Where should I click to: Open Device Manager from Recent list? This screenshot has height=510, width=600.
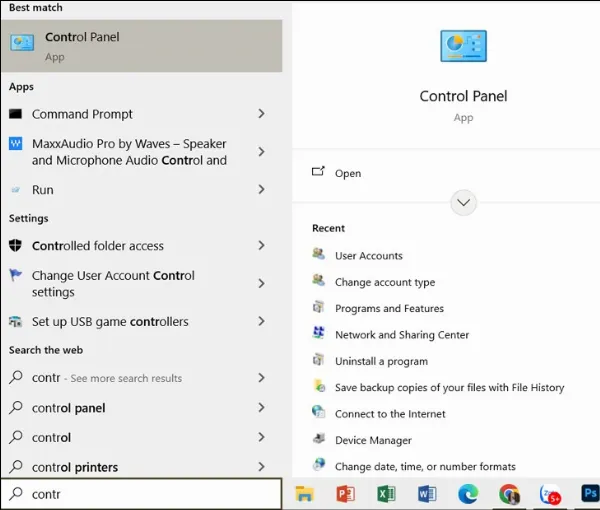click(375, 439)
